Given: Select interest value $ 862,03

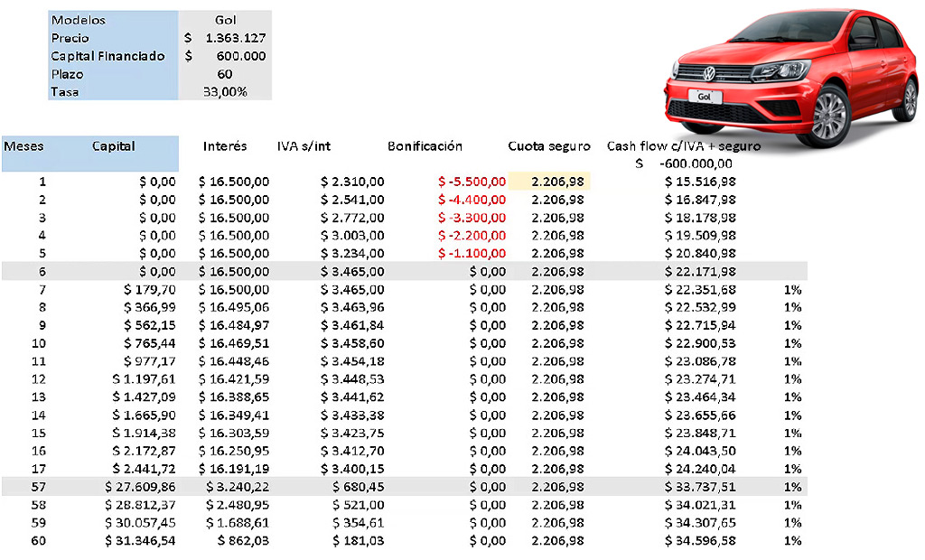Looking at the screenshot, I should click(x=244, y=540).
